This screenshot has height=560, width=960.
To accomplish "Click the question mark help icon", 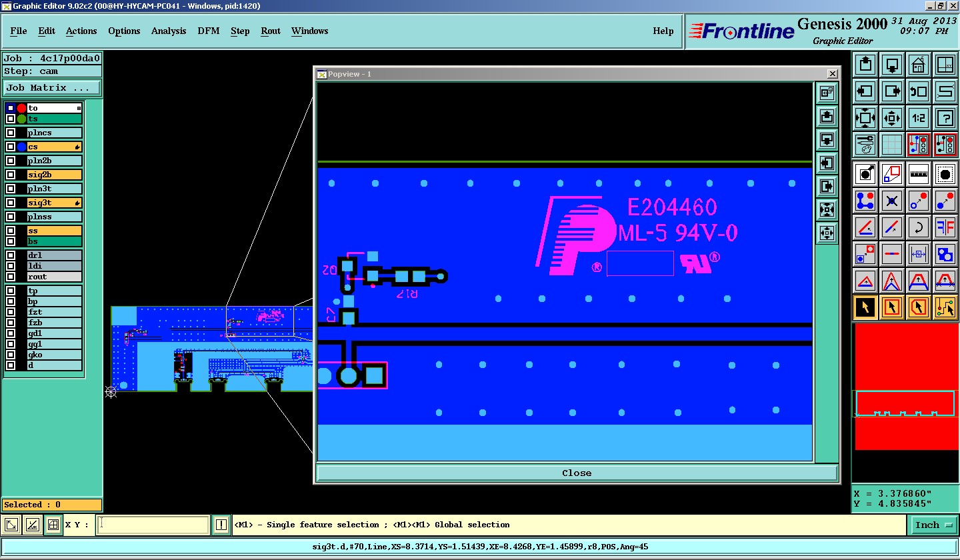I will [x=945, y=118].
